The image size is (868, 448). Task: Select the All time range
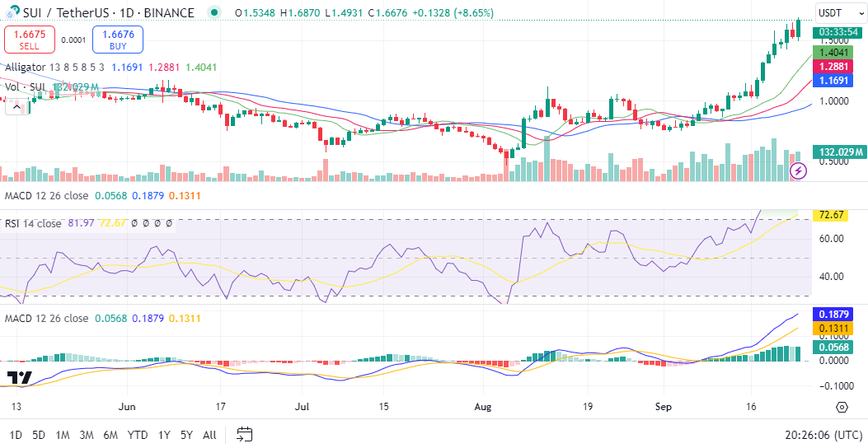click(209, 435)
